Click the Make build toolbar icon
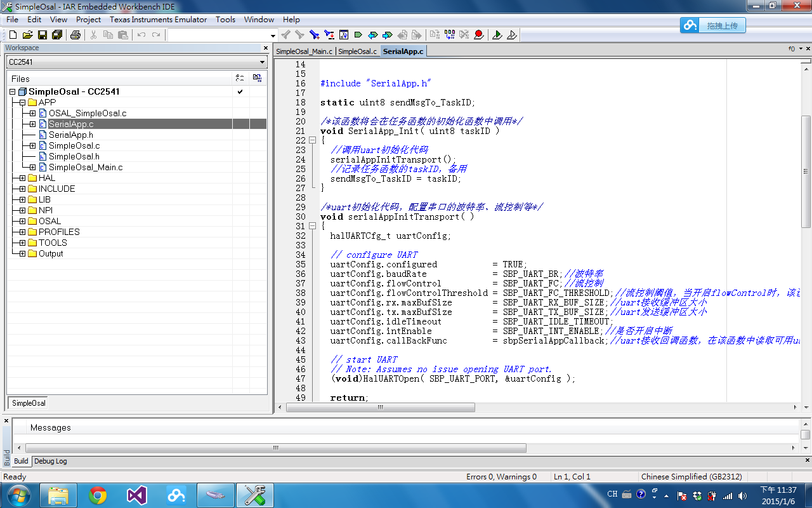 (449, 35)
